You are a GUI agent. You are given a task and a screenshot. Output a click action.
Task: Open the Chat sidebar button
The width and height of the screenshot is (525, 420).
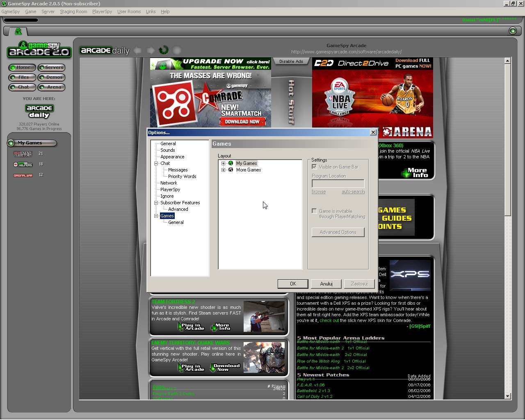coord(22,87)
